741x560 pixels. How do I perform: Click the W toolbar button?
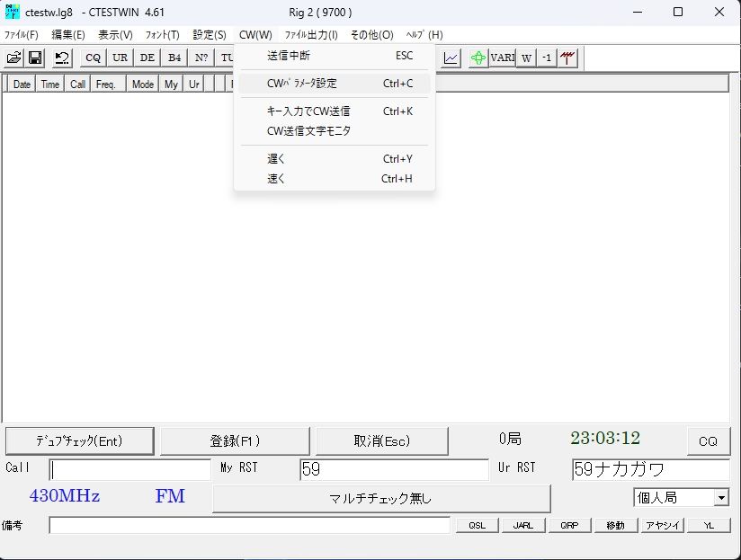526,58
